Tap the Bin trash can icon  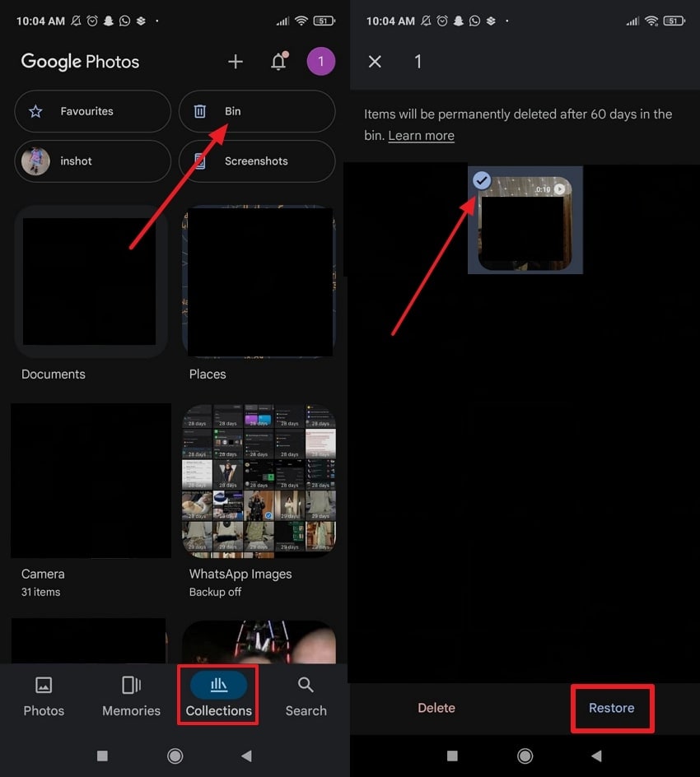pos(200,111)
